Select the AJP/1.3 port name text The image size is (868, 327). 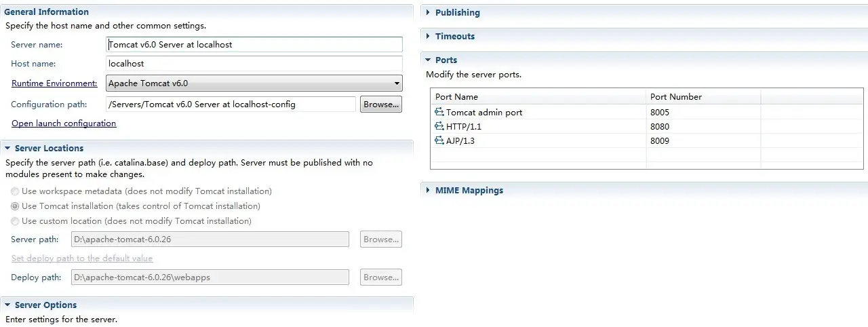pyautogui.click(x=460, y=141)
